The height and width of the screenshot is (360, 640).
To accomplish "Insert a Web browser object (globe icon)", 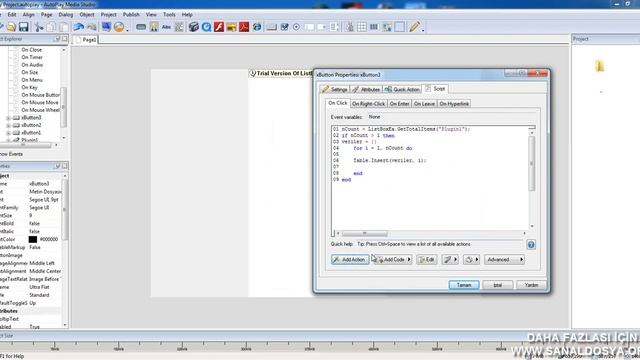I will (257, 27).
